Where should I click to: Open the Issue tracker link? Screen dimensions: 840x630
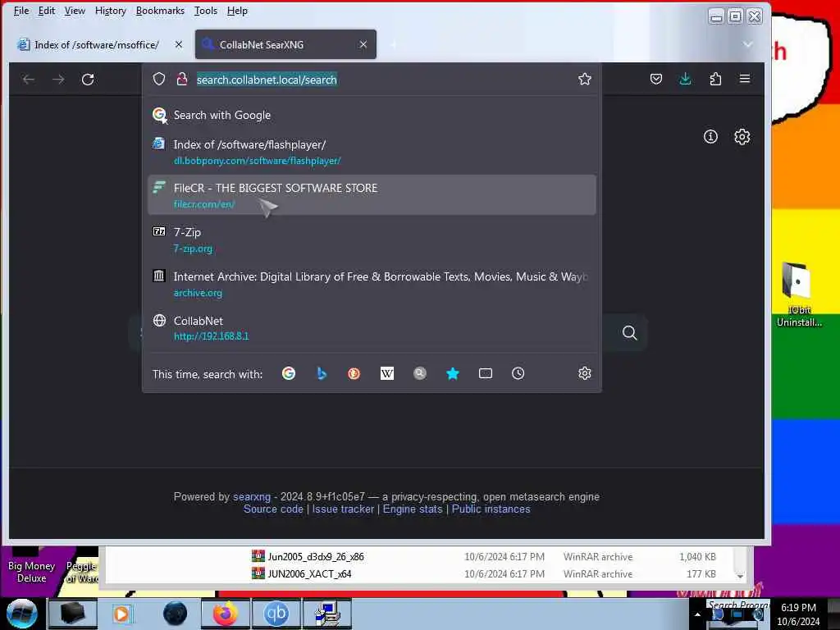[x=343, y=509]
